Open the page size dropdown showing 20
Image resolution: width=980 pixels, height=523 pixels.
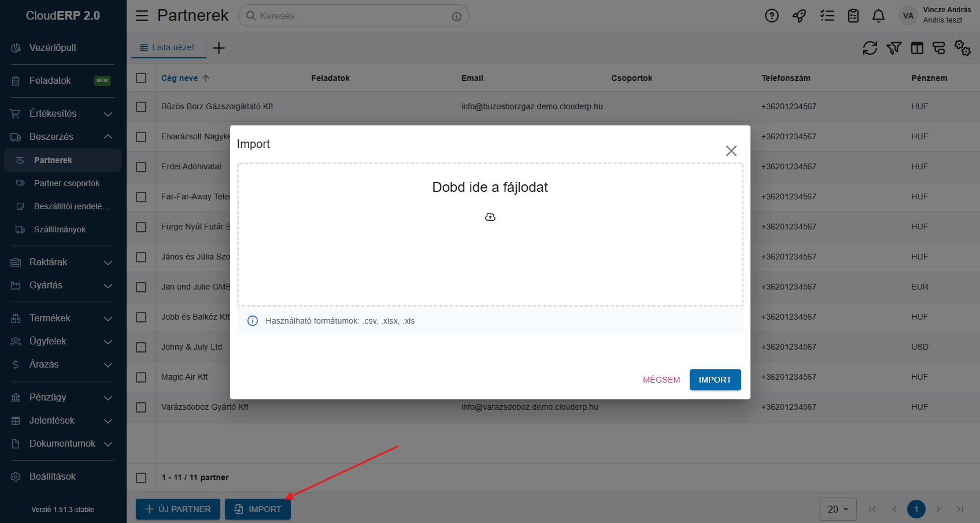click(837, 509)
